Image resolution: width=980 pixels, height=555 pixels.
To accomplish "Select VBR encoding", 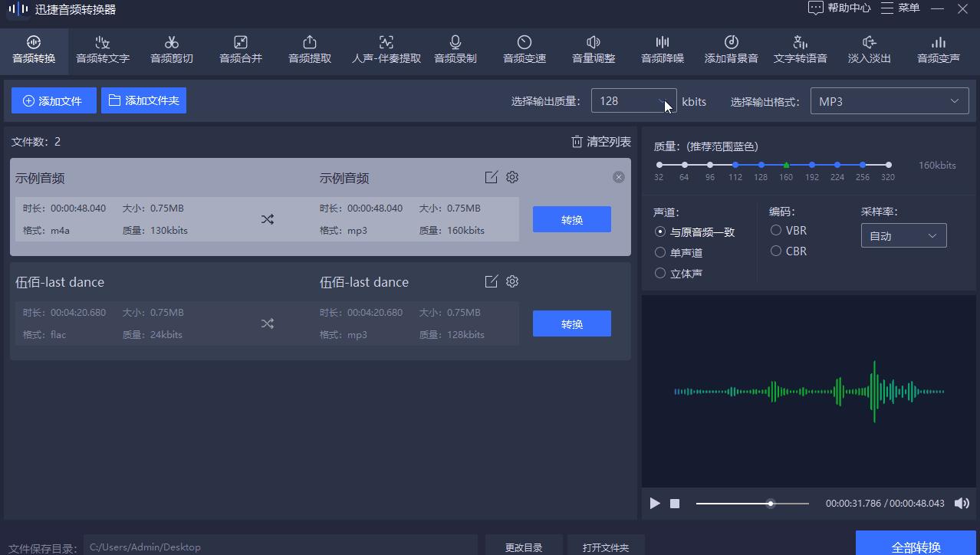I will point(788,230).
